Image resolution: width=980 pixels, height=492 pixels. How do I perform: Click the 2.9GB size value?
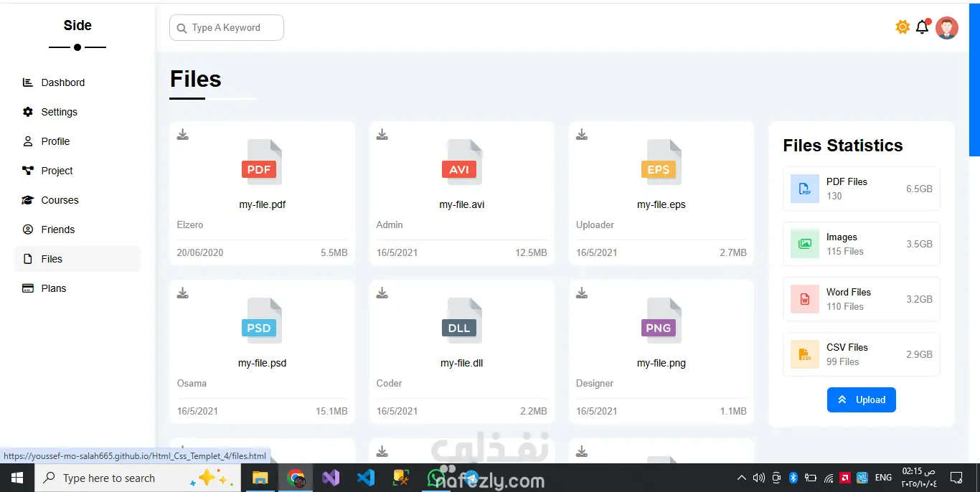[x=919, y=354]
